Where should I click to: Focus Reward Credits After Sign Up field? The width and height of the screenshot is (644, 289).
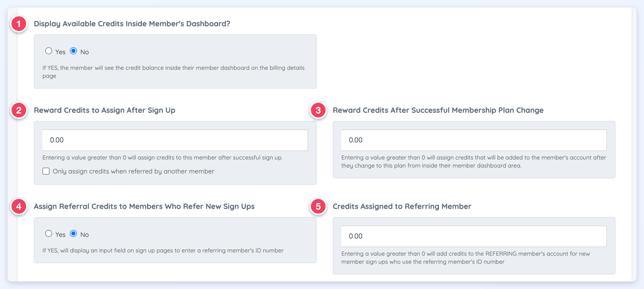[x=175, y=140]
